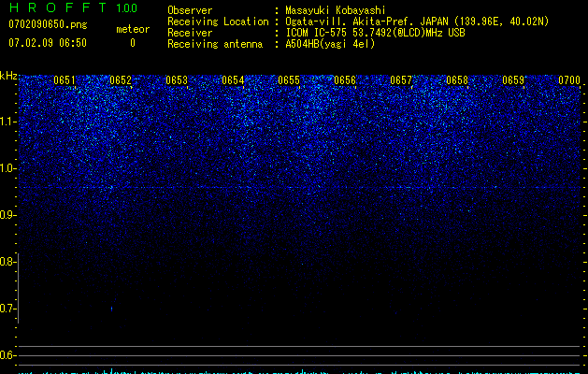The height and width of the screenshot is (374, 588).
Task: Click time marker 0656
Action: [345, 80]
